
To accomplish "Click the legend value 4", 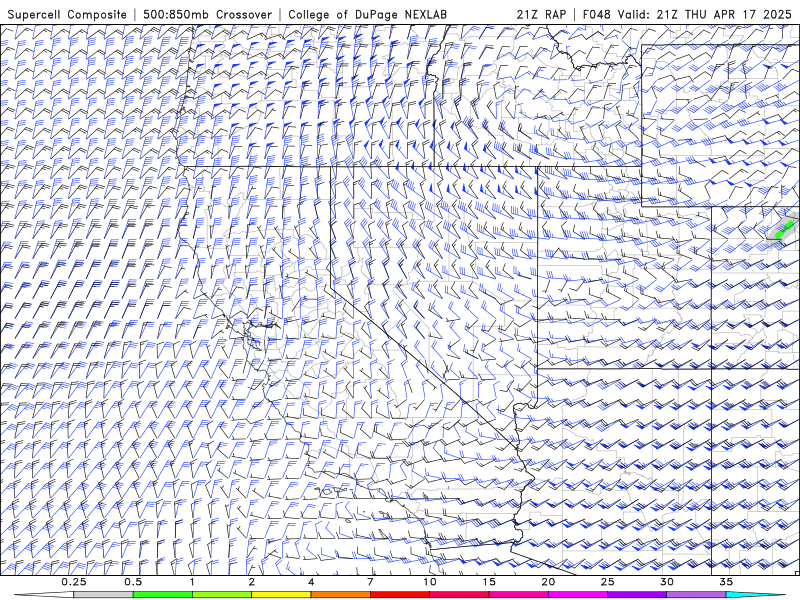I will point(311,582).
